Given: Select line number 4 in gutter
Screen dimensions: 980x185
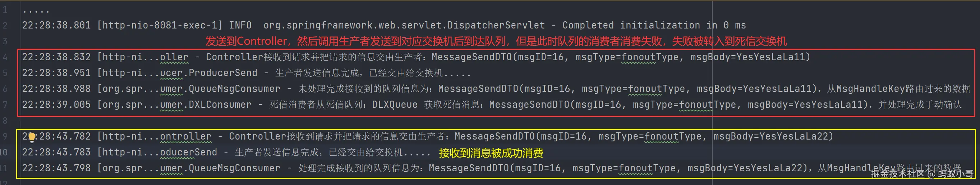Looking at the screenshot, I should pyautogui.click(x=5, y=57).
